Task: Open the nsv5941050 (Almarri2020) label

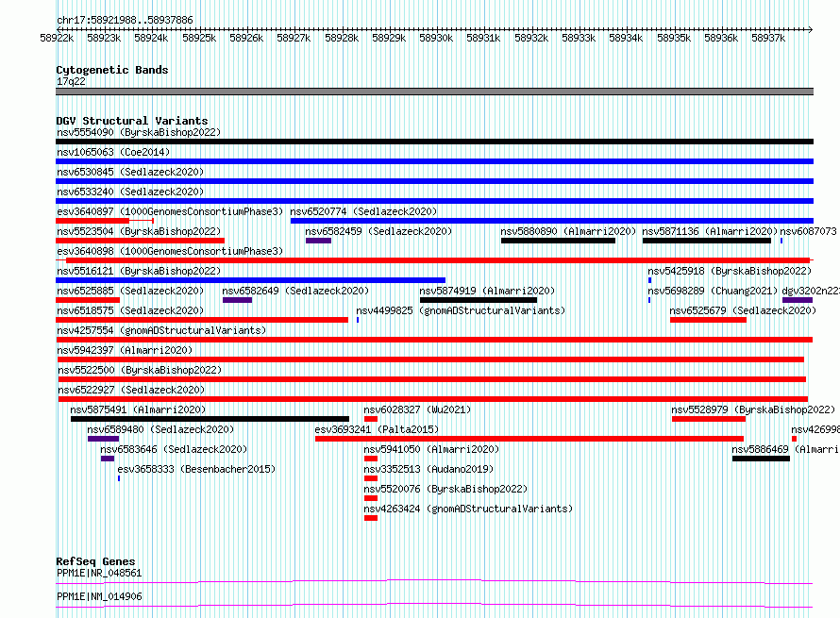Action: coord(431,449)
